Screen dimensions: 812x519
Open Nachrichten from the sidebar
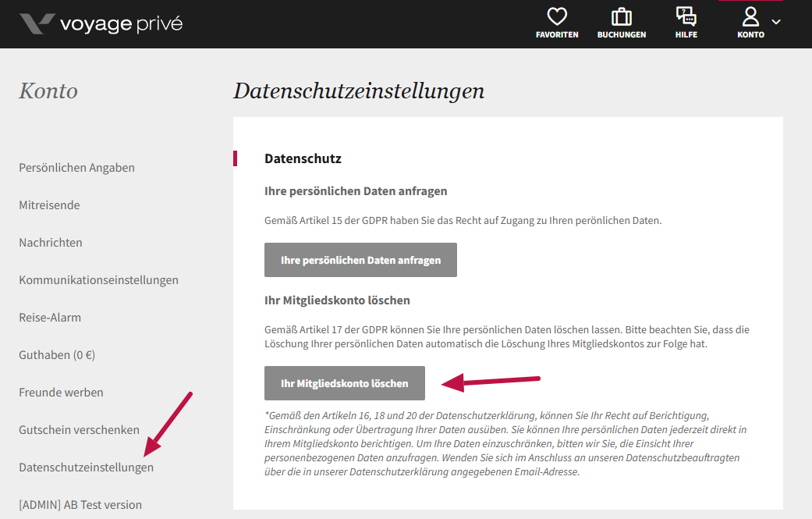pos(51,243)
